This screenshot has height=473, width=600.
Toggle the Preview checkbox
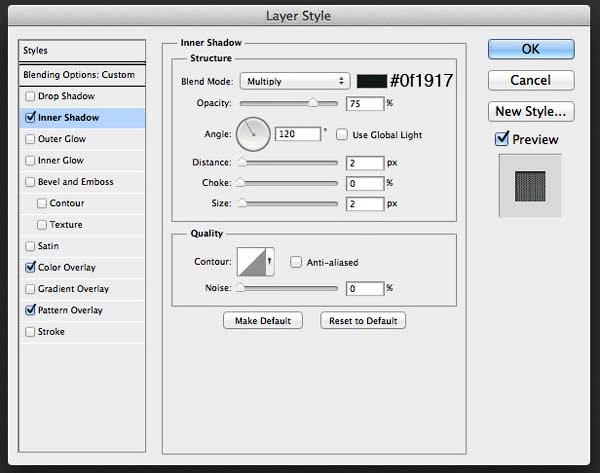(x=502, y=139)
